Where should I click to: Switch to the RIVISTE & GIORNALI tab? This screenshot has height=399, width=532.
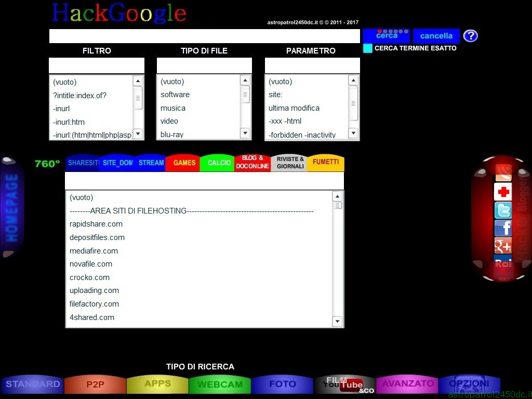pos(290,163)
